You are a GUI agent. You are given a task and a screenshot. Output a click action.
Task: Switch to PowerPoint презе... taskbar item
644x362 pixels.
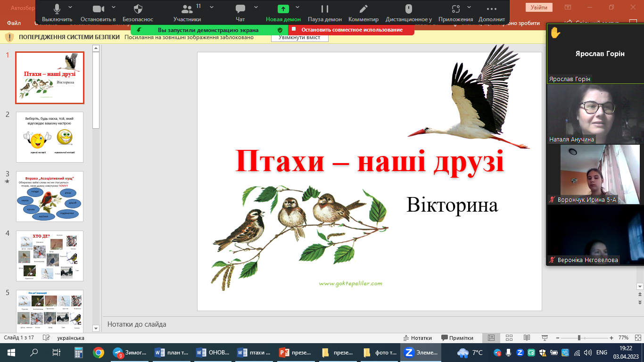tap(297, 353)
